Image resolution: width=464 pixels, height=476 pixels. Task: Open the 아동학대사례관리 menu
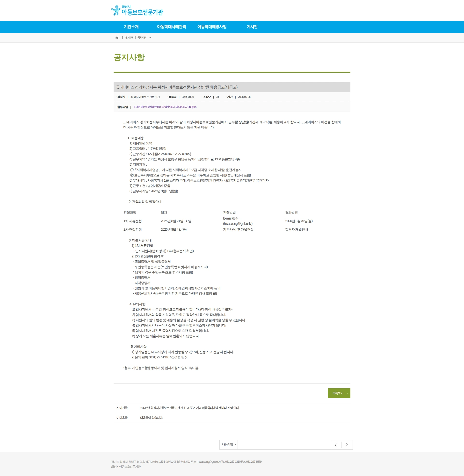click(x=171, y=27)
